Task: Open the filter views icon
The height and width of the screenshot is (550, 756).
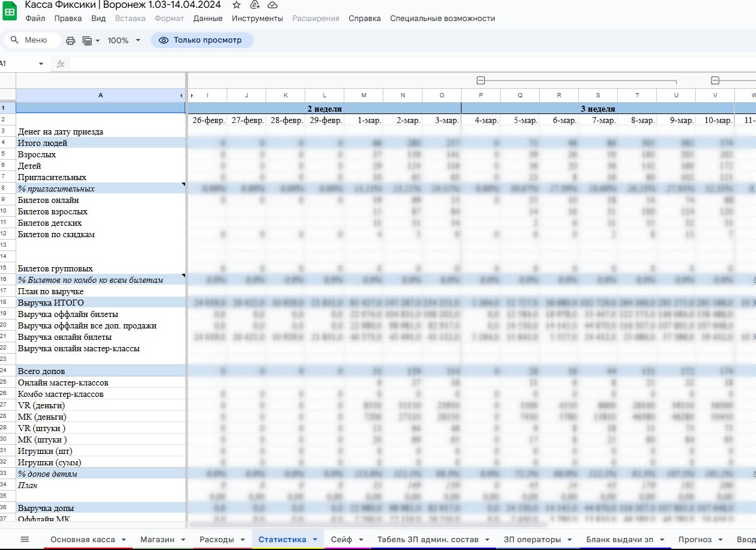Action: tap(90, 40)
